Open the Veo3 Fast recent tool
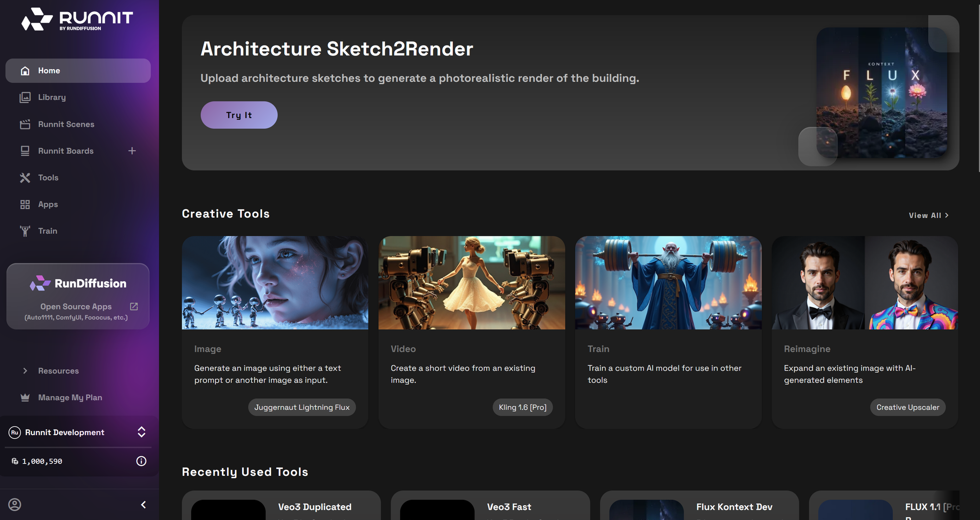The width and height of the screenshot is (980, 520). [x=490, y=505]
